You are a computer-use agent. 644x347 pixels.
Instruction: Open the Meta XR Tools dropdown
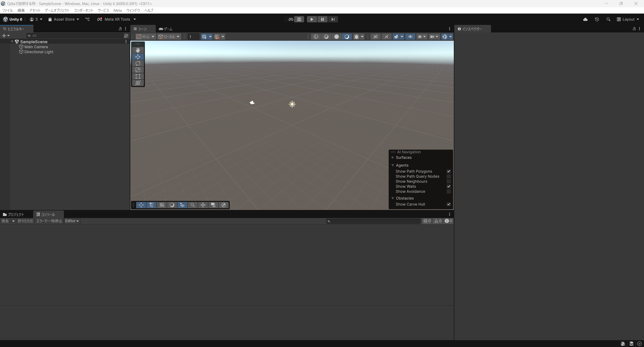click(117, 19)
